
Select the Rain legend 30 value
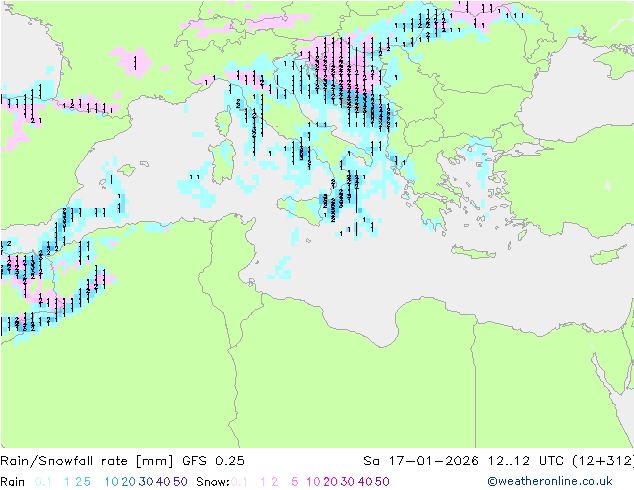[146, 482]
